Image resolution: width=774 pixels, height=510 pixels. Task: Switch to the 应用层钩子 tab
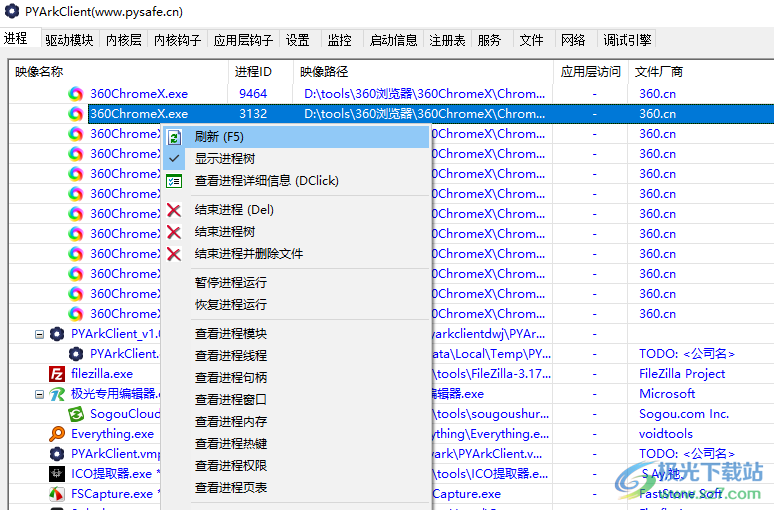[x=243, y=40]
